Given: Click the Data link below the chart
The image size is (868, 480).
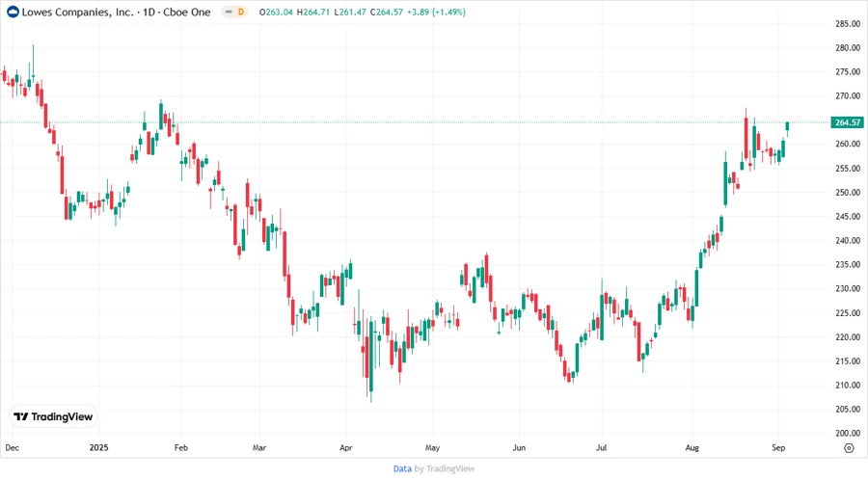Looking at the screenshot, I should click(x=402, y=468).
